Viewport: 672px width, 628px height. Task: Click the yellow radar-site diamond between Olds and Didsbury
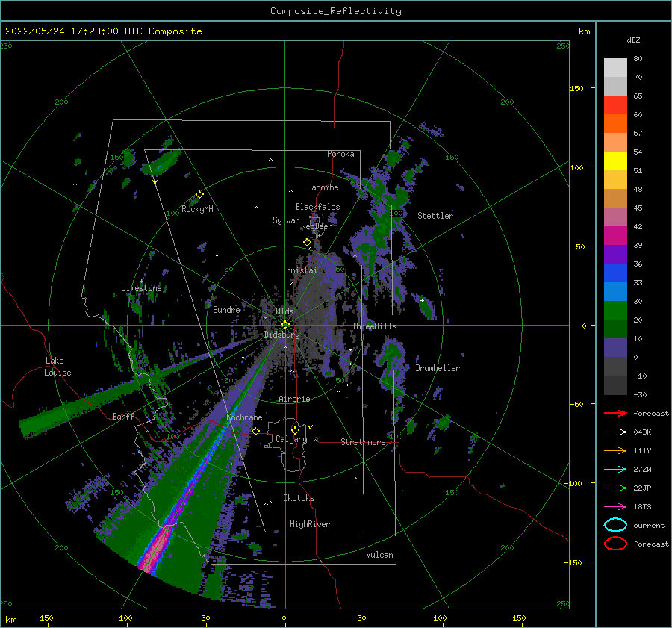coord(285,325)
